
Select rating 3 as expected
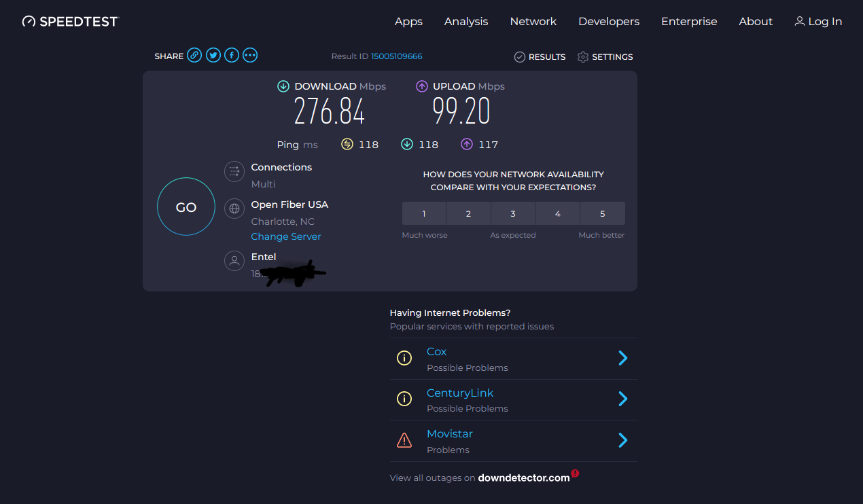tap(513, 213)
